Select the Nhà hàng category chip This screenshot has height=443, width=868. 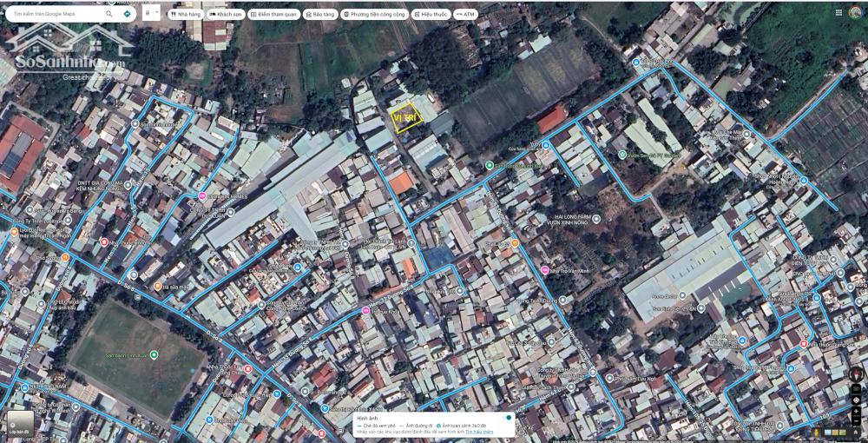(x=185, y=15)
